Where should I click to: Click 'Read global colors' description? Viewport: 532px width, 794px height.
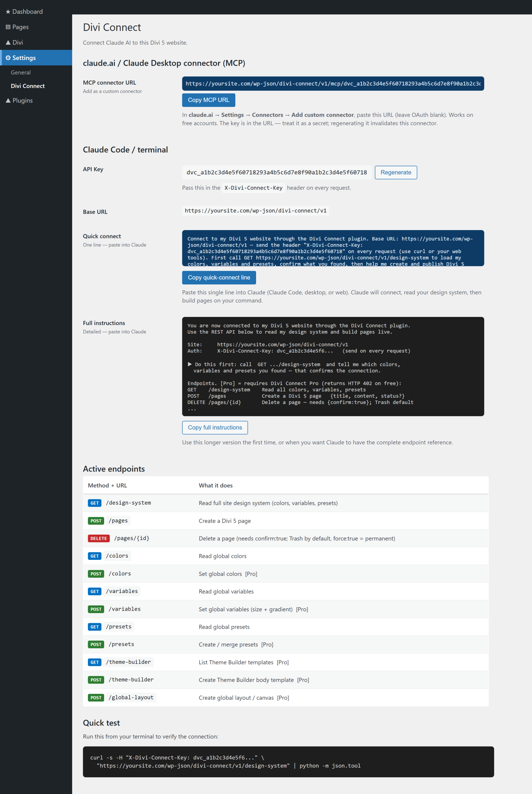(223, 556)
